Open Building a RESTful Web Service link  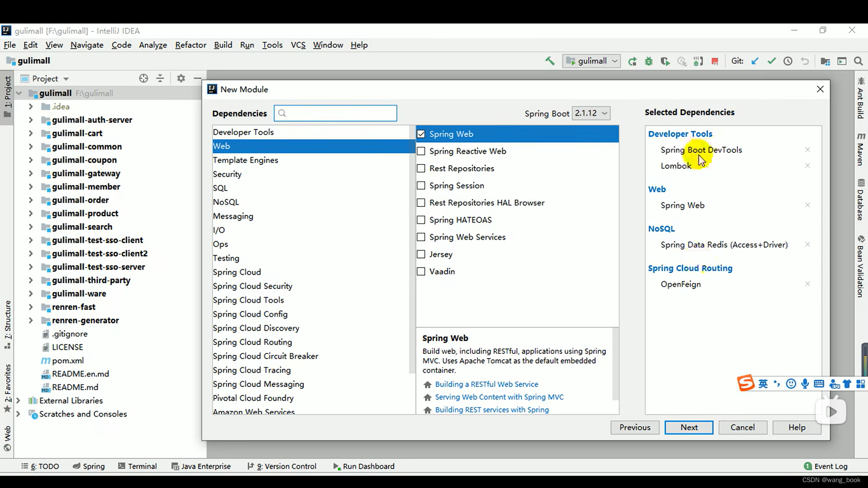coord(486,384)
